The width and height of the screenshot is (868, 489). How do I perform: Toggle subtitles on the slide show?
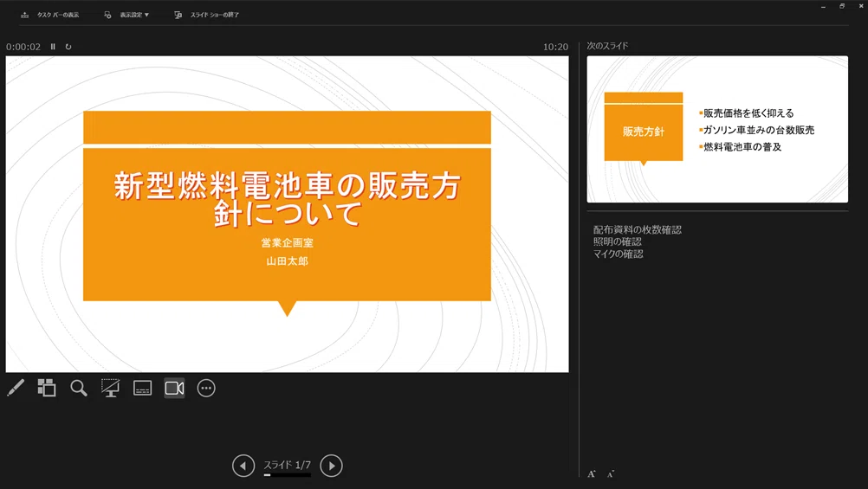coord(142,388)
